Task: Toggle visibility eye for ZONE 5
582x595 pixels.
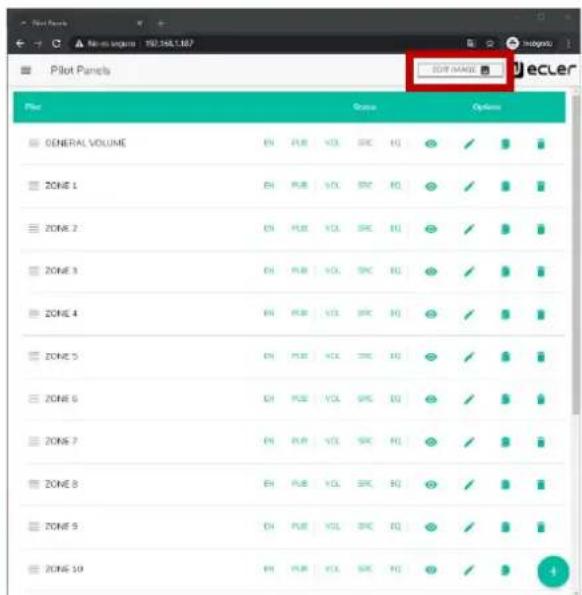Action: coord(431,357)
